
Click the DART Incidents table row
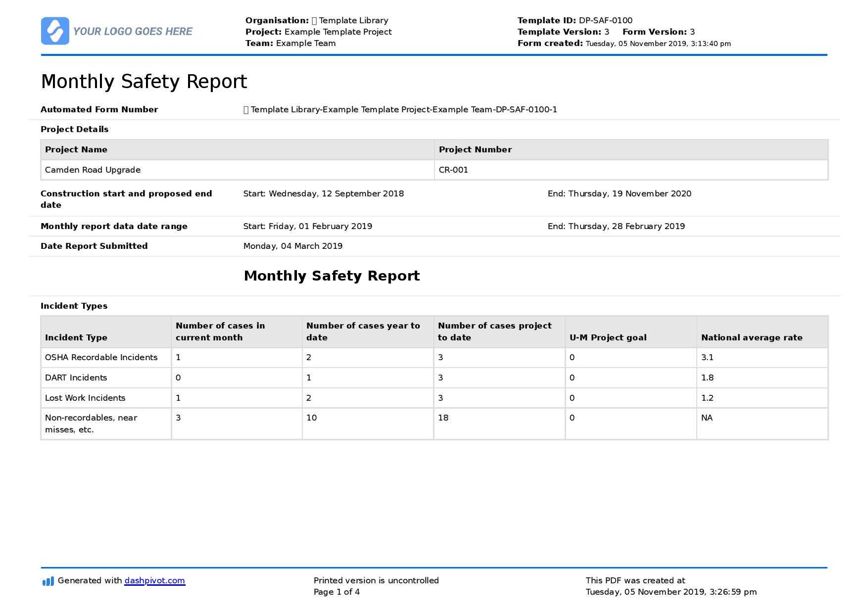click(75, 377)
